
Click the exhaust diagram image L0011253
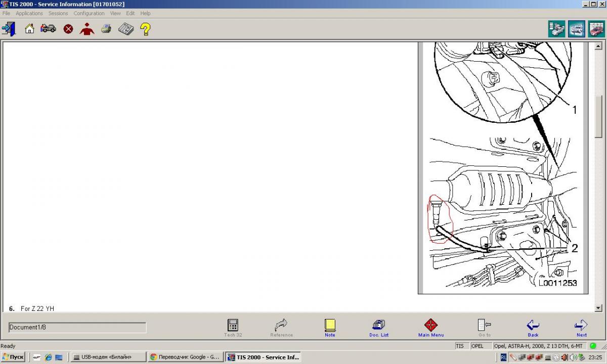503,168
